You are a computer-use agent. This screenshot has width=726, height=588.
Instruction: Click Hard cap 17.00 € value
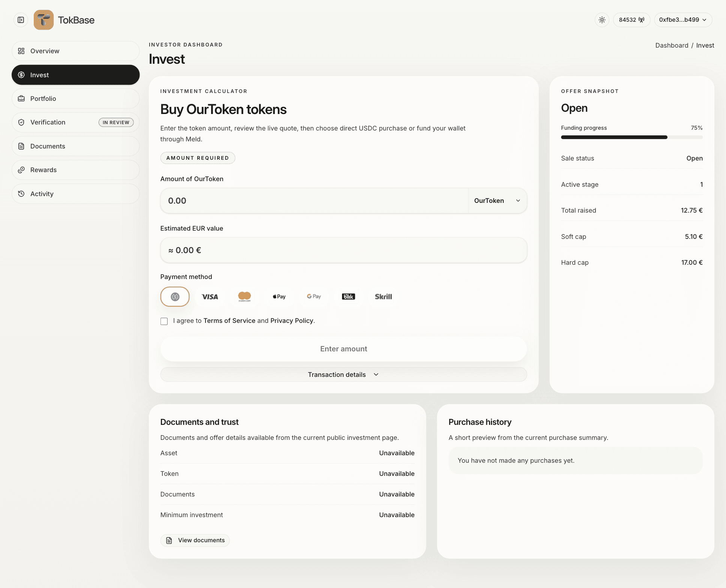[x=692, y=262]
